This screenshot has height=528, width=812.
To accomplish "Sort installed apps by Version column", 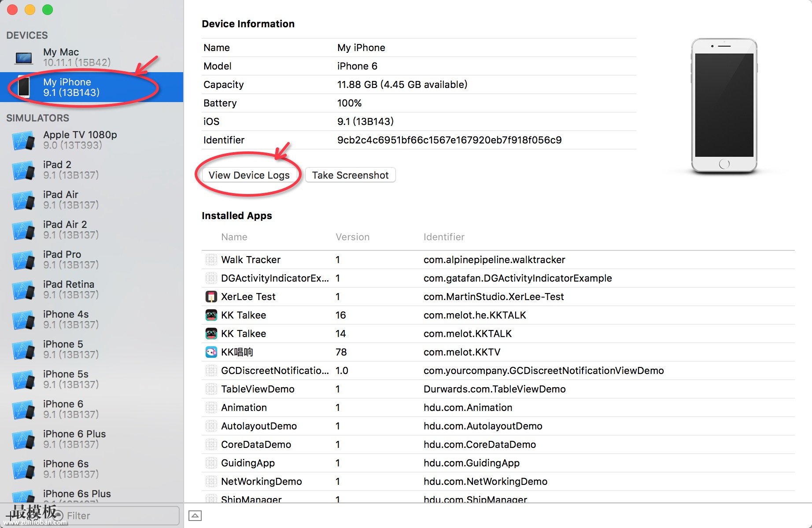I will tap(352, 237).
